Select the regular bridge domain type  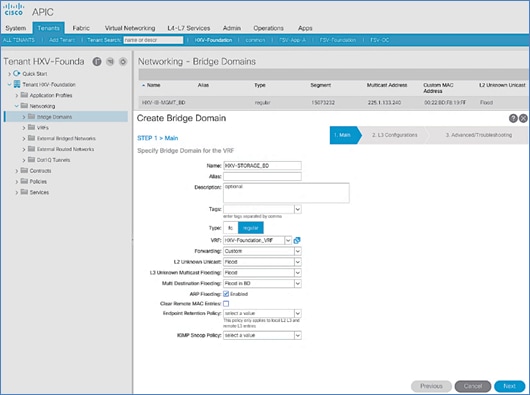pos(251,228)
